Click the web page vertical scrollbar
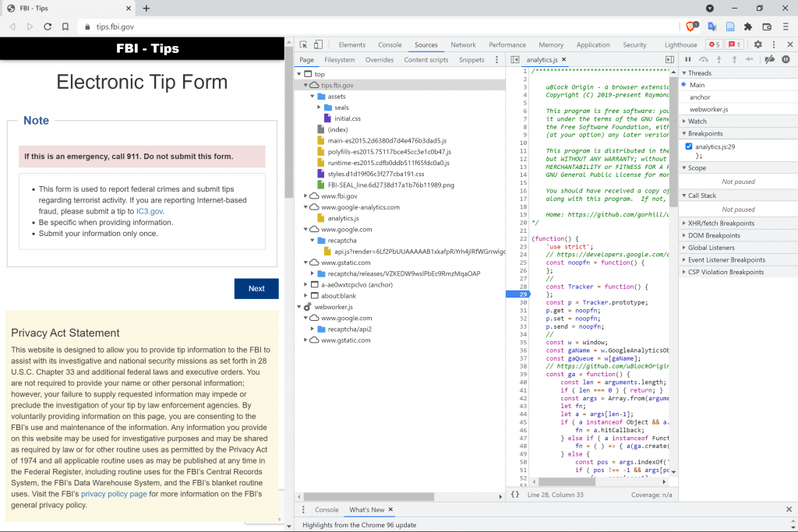 click(x=288, y=122)
